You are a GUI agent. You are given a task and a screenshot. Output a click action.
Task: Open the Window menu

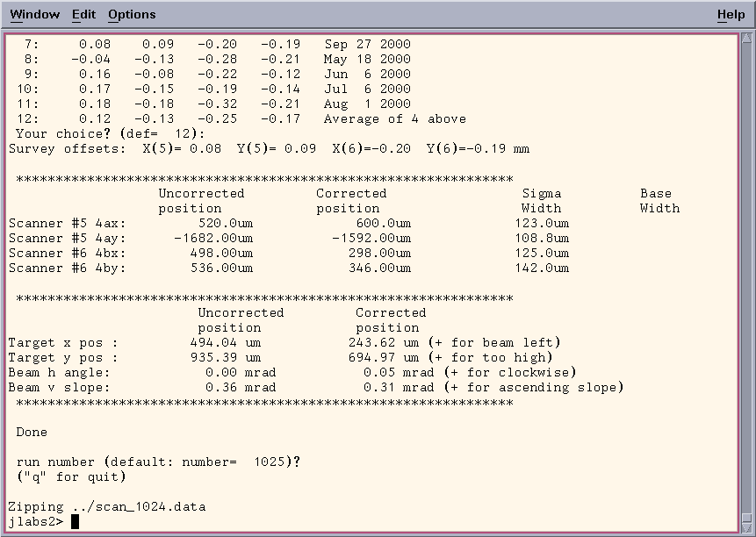(35, 14)
